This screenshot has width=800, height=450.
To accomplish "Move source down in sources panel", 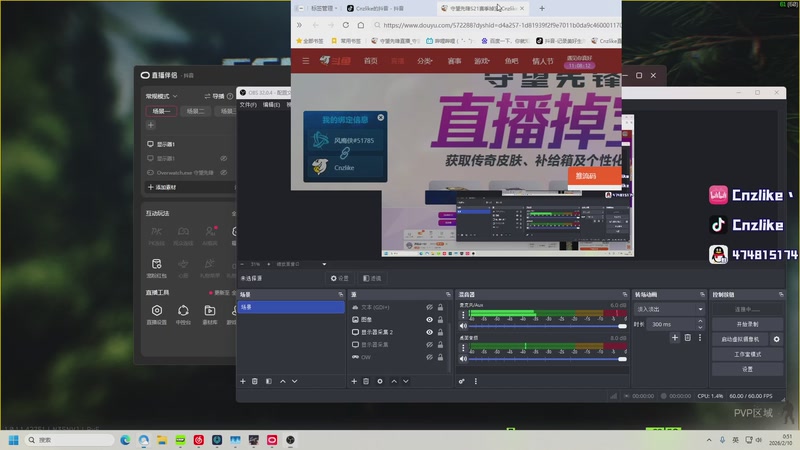I will pos(406,381).
